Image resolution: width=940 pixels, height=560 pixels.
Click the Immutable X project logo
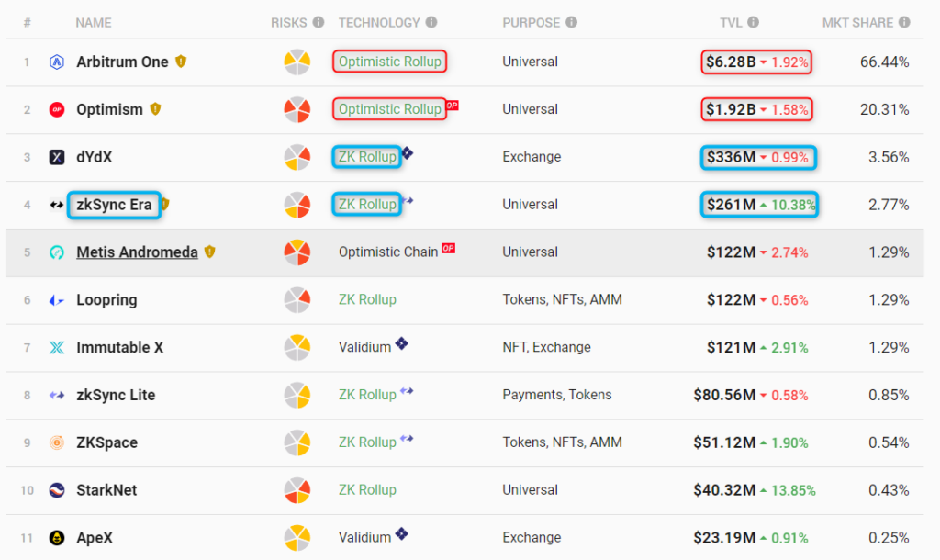56,347
